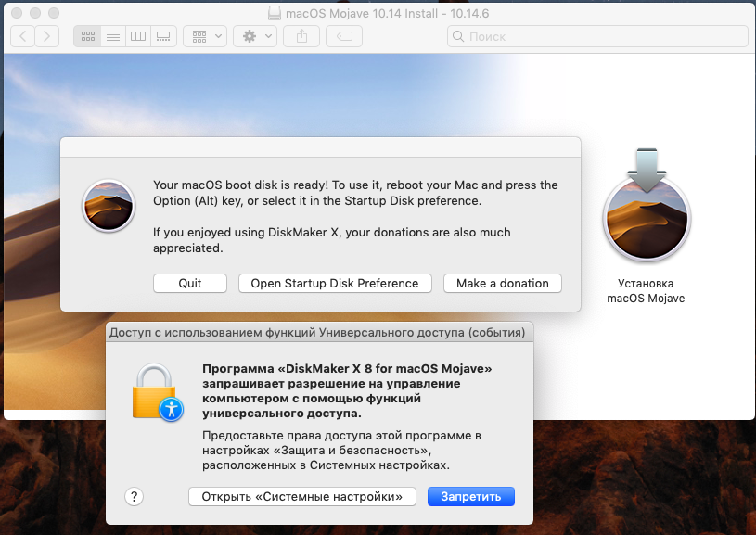Click the title 'macOS Mojave 10.14 Install - 10.14.6'
This screenshot has height=535, width=756.
387,14
